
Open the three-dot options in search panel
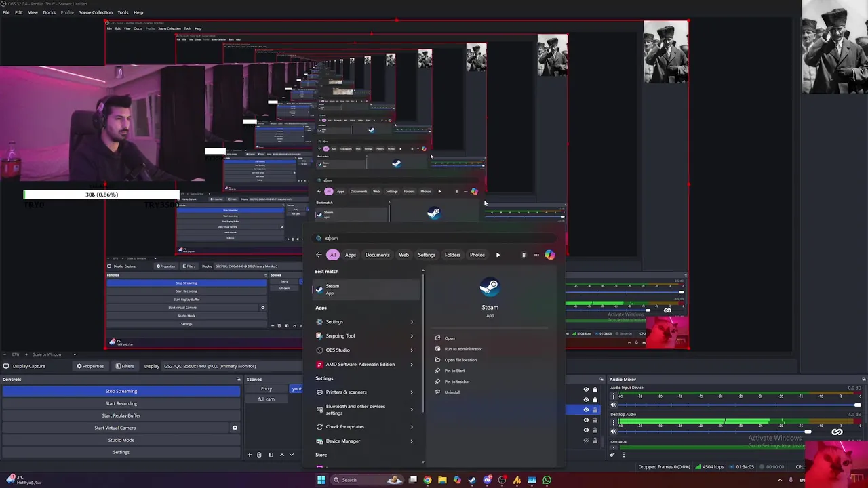point(536,255)
